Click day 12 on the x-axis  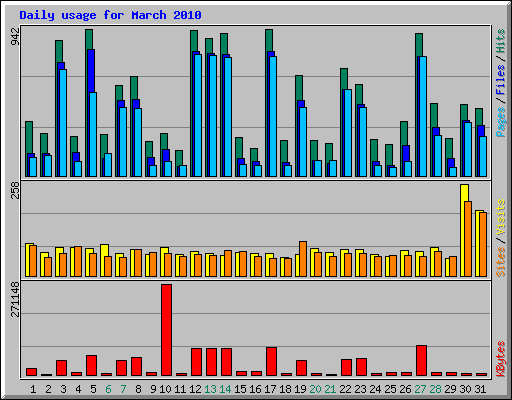click(x=195, y=389)
